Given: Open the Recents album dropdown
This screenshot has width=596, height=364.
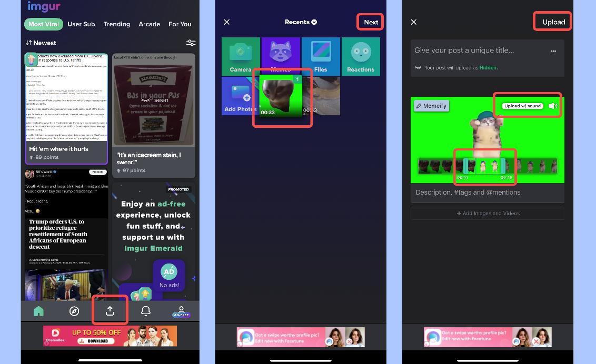Looking at the screenshot, I should point(301,22).
